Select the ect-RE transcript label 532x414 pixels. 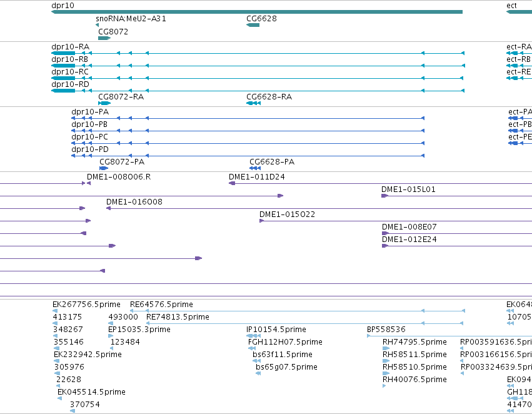click(519, 72)
